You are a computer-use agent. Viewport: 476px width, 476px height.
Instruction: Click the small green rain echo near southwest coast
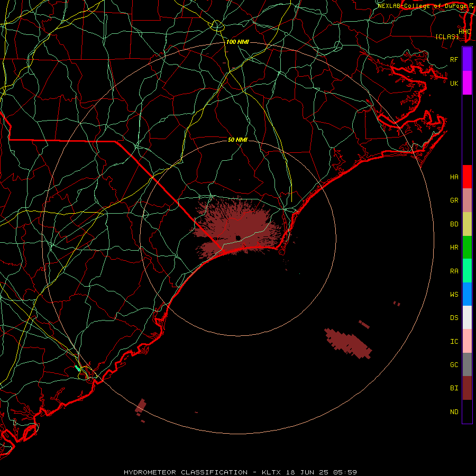[x=78, y=368]
